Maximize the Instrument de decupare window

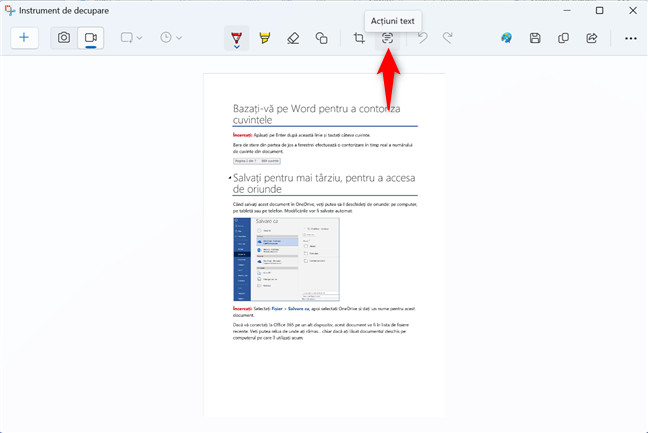coord(599,11)
